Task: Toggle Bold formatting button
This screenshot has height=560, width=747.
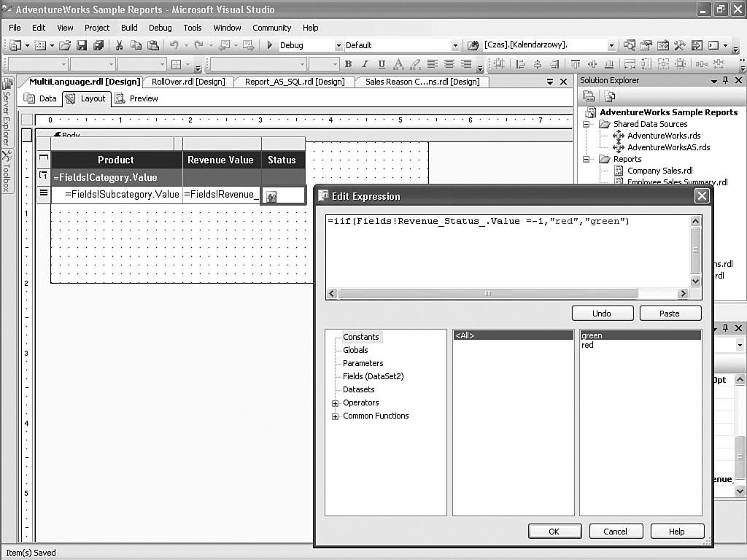Action: [x=348, y=64]
